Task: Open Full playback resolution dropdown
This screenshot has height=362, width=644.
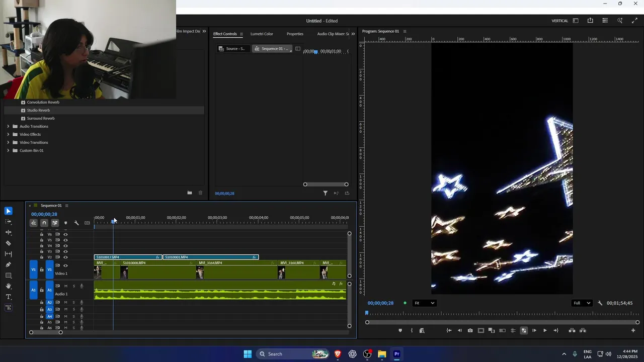Action: pos(582,303)
